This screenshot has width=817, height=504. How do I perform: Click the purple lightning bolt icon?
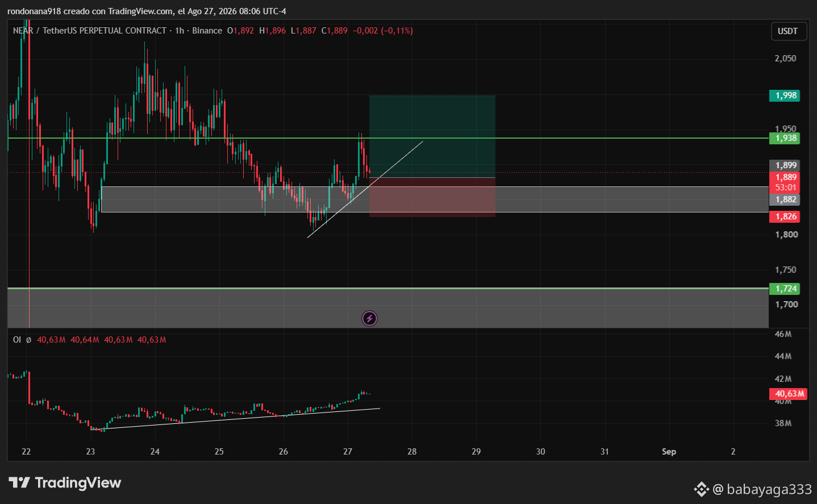[369, 318]
